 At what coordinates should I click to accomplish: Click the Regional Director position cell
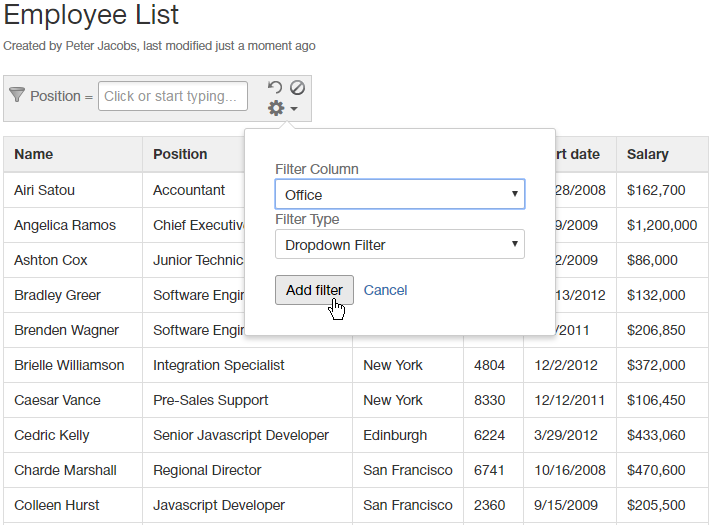pyautogui.click(x=207, y=470)
